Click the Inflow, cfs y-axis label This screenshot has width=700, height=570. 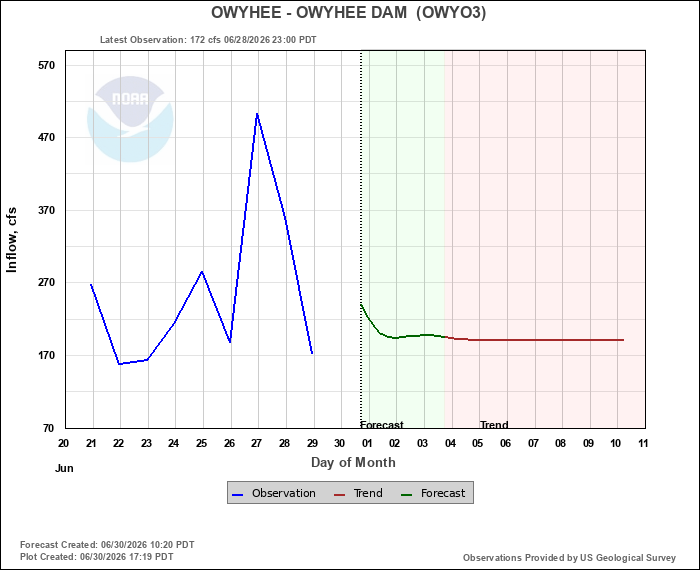[x=12, y=240]
